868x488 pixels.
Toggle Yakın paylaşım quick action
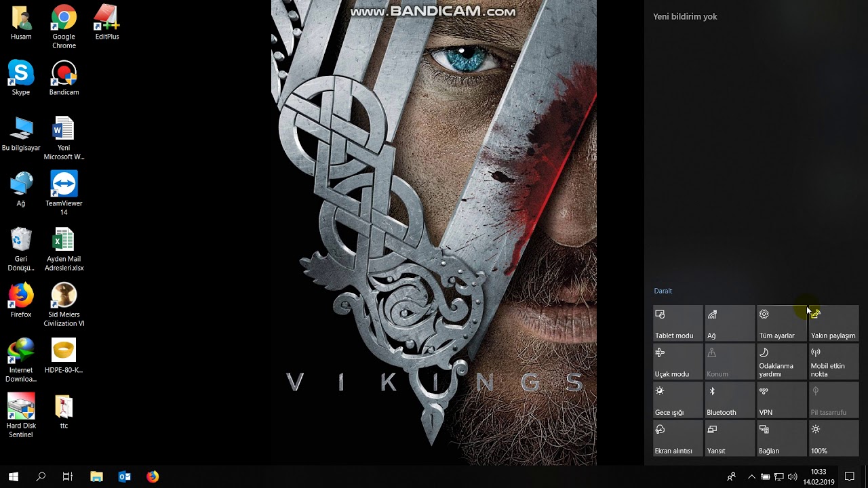tap(833, 323)
